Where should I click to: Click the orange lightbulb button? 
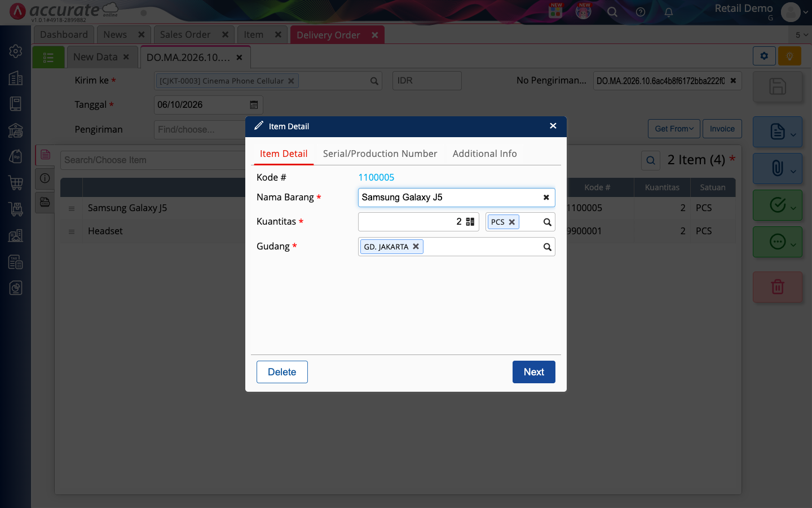pos(789,56)
